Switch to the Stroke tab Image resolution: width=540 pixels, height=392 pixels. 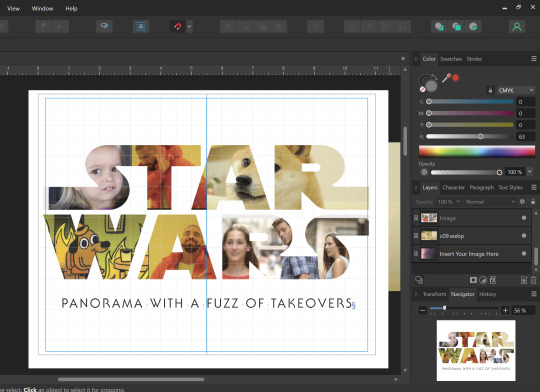point(474,59)
